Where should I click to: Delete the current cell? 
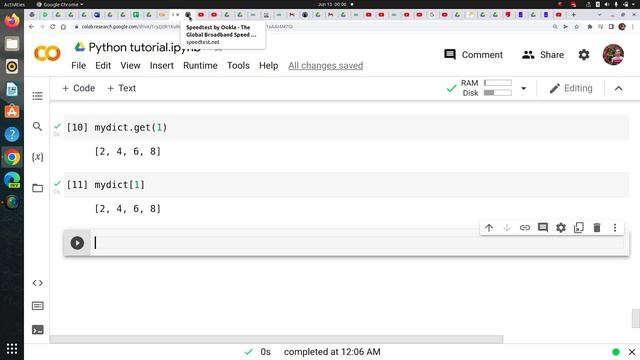597,228
